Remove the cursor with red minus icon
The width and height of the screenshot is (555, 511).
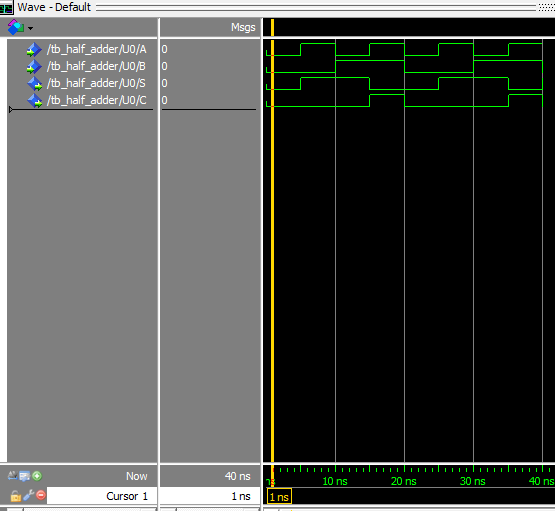coord(41,495)
